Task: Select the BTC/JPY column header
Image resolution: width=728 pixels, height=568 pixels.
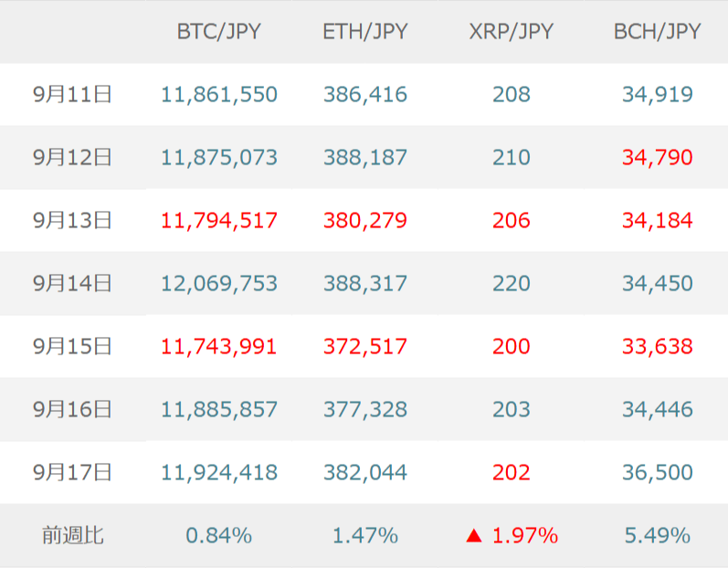Action: [x=218, y=32]
